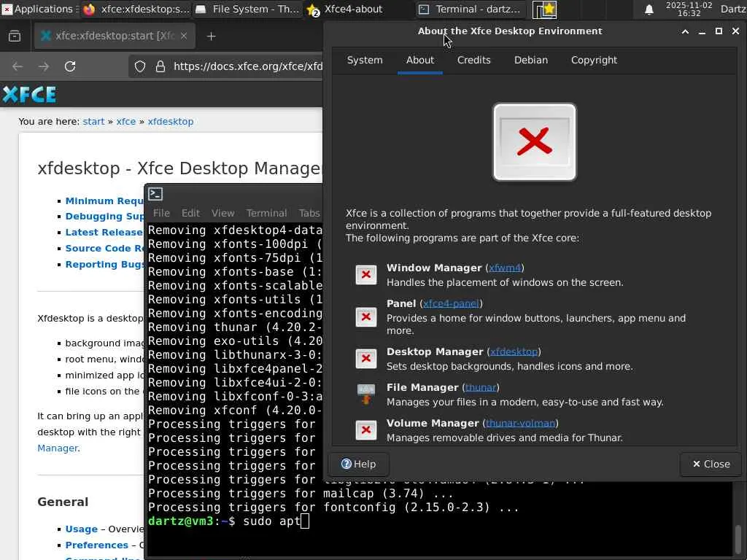Open the xfdesktop link in About dialog
This screenshot has height=560, width=747.
tap(514, 352)
